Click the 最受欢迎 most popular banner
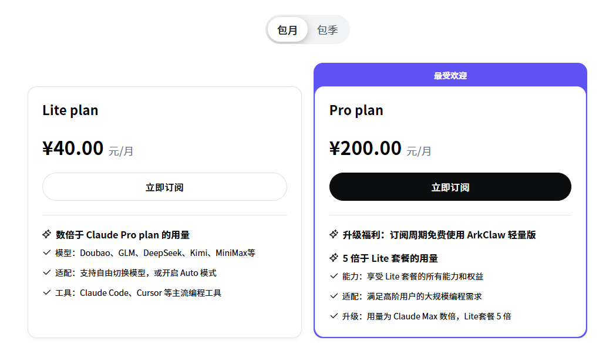 pyautogui.click(x=450, y=76)
